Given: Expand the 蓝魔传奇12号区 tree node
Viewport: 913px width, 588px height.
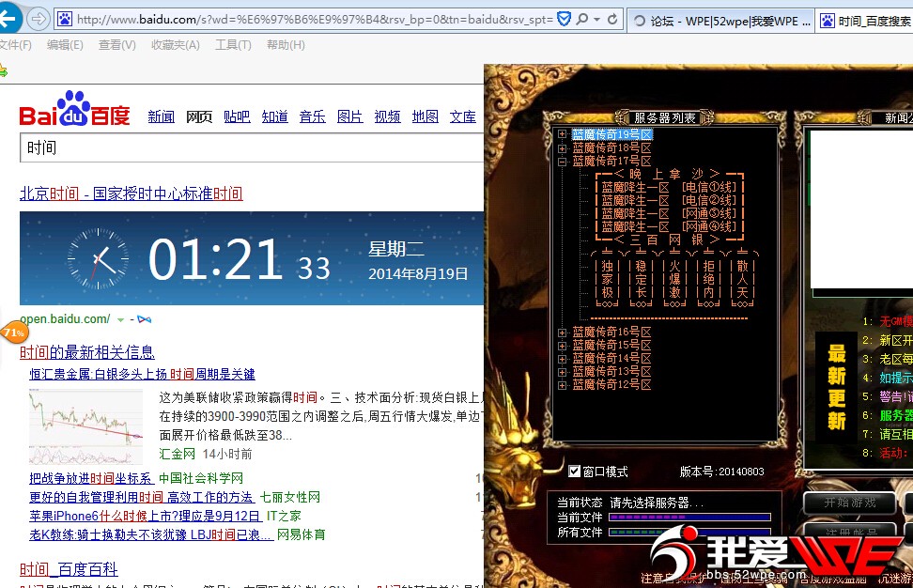Looking at the screenshot, I should [563, 384].
